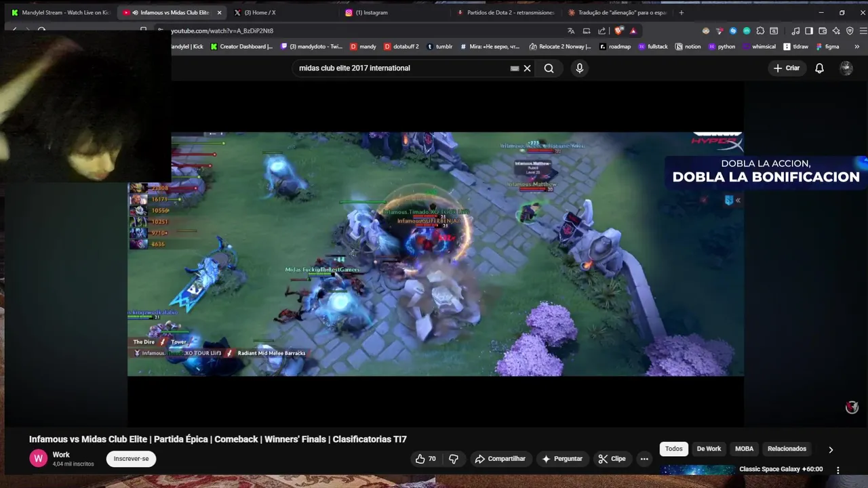The height and width of the screenshot is (488, 868).
Task: Click the Inscrever-se subscribe button
Action: (131, 459)
